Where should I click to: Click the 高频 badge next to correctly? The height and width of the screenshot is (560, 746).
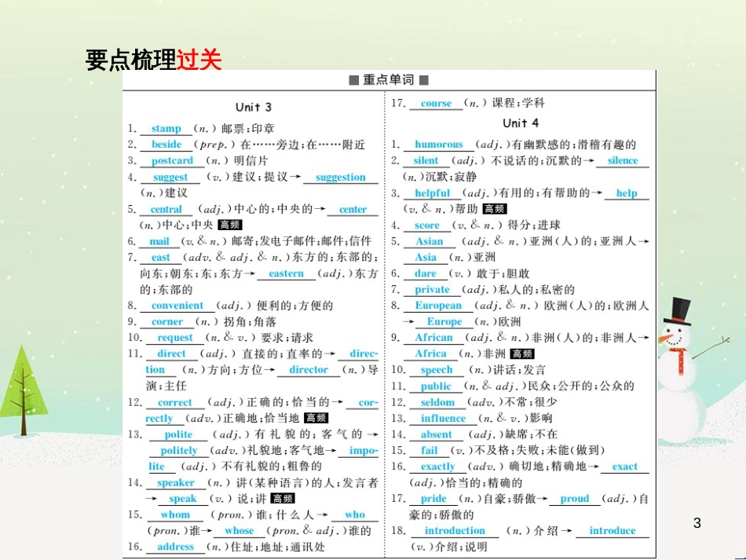(x=316, y=418)
